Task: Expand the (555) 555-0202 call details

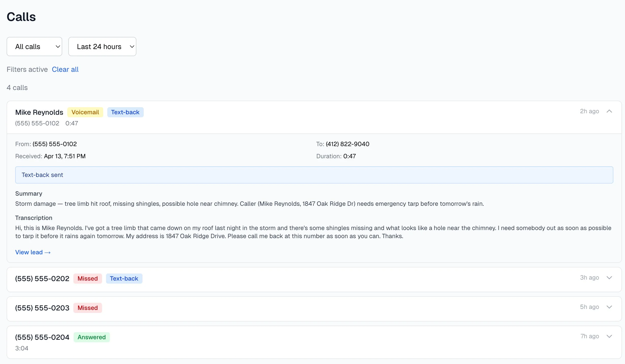Action: [x=609, y=278]
